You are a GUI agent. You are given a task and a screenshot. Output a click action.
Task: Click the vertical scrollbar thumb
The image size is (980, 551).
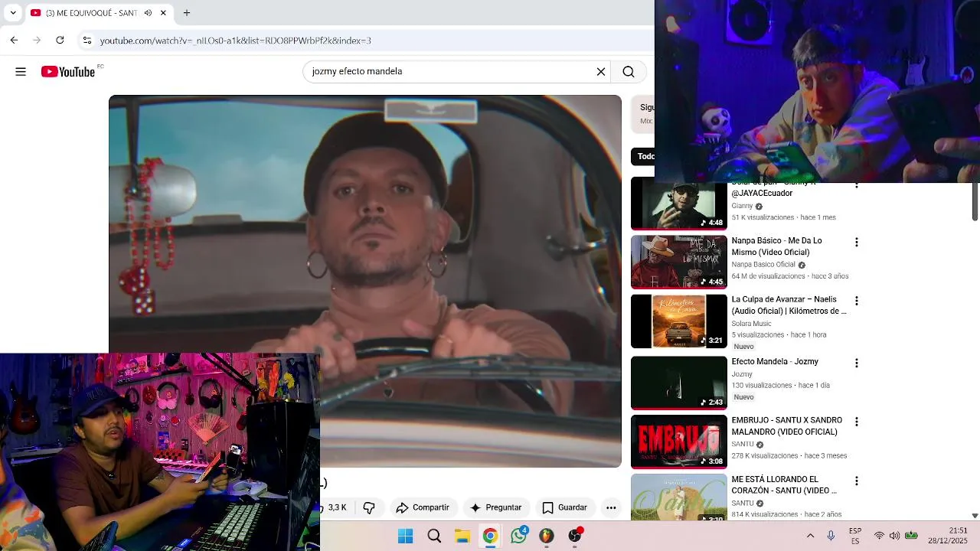(x=975, y=202)
